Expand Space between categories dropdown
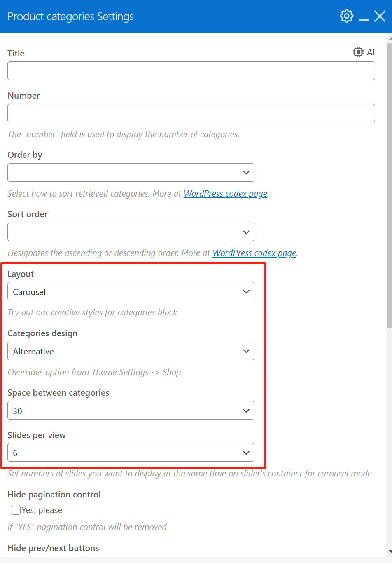Image resolution: width=392 pixels, height=563 pixels. [131, 411]
